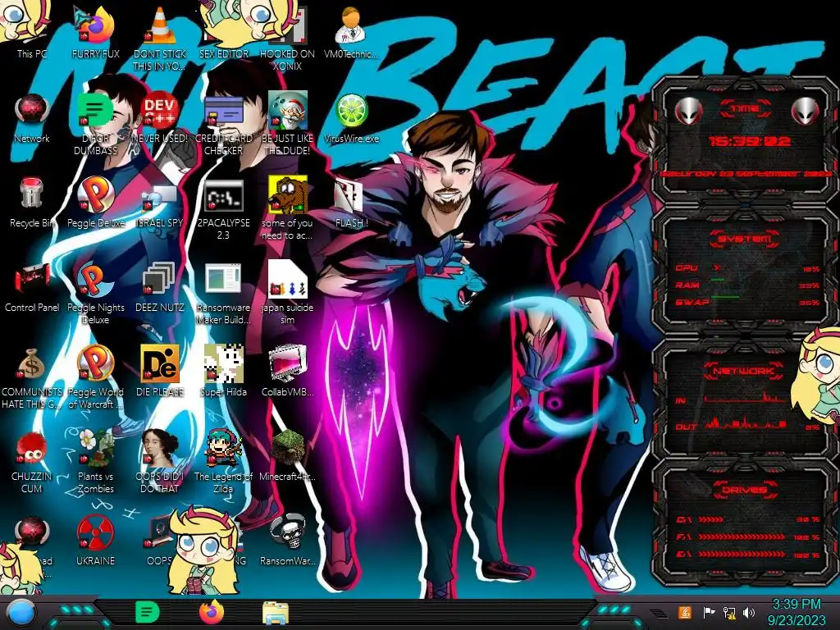Open Action Center flag in tray
The width and height of the screenshot is (840, 630).
point(710,613)
